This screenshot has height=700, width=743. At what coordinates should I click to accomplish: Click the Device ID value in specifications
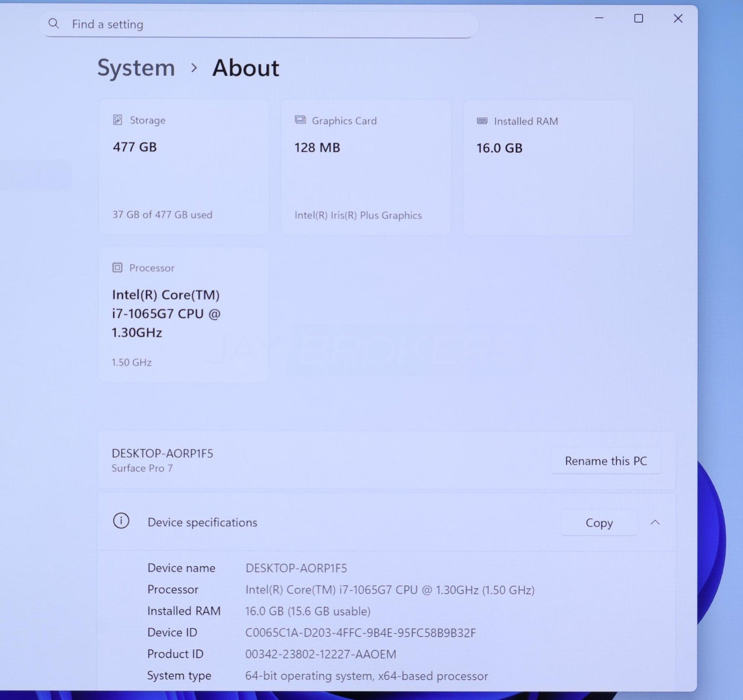click(x=360, y=633)
